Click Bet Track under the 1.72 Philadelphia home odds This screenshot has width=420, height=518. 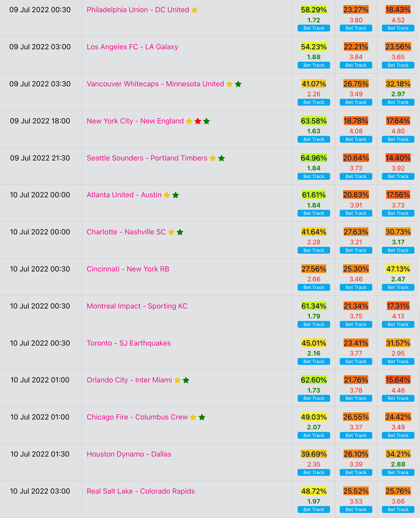(x=314, y=28)
